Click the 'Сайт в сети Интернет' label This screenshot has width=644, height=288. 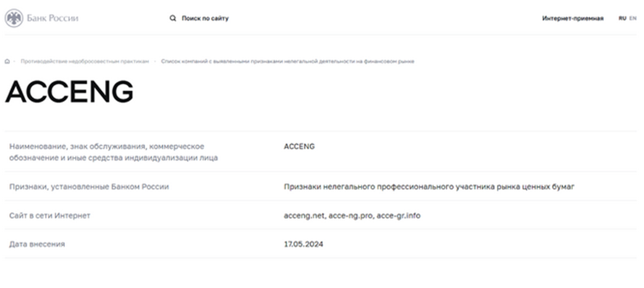coord(50,216)
